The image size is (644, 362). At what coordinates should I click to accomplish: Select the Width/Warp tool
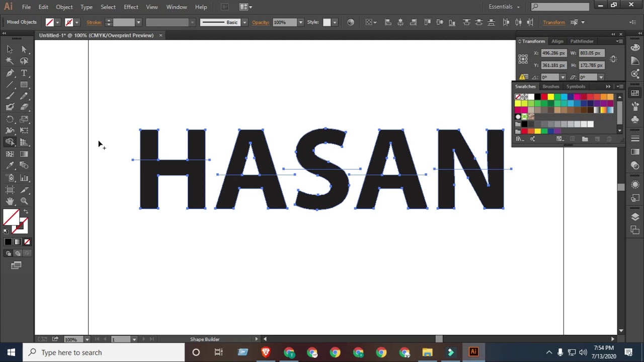click(10, 131)
